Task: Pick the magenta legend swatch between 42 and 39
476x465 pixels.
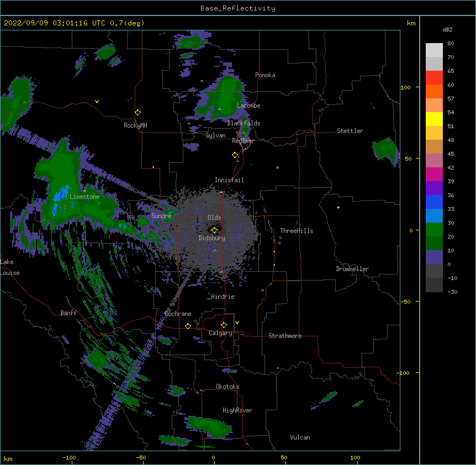Action: (434, 174)
